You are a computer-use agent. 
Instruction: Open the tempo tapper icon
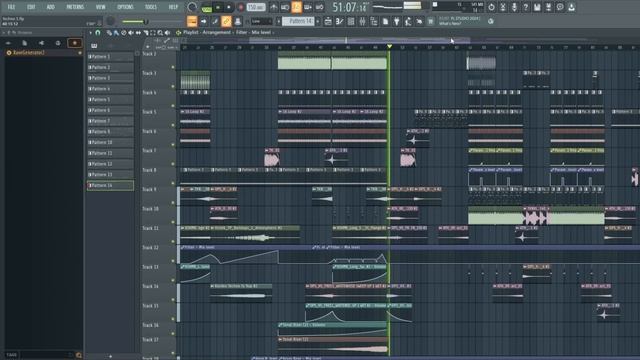(x=408, y=21)
